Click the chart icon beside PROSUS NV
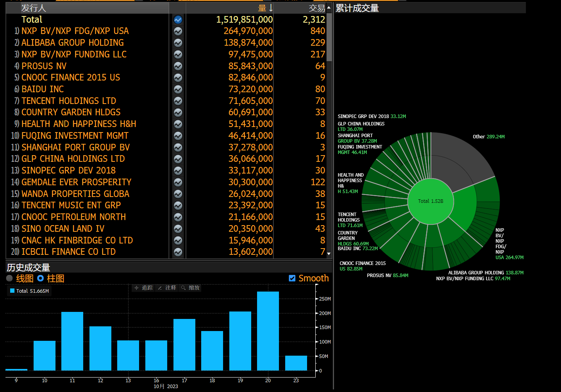The height and width of the screenshot is (392, 561). pyautogui.click(x=178, y=66)
